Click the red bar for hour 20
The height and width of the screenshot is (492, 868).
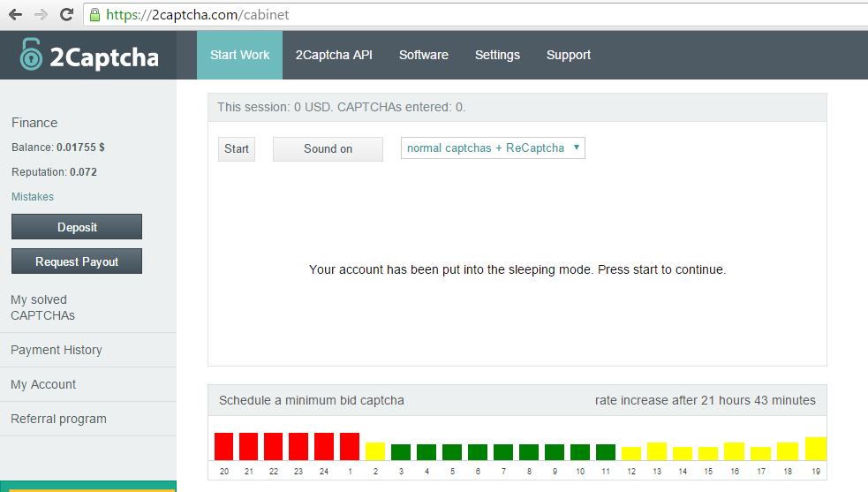pyautogui.click(x=223, y=447)
